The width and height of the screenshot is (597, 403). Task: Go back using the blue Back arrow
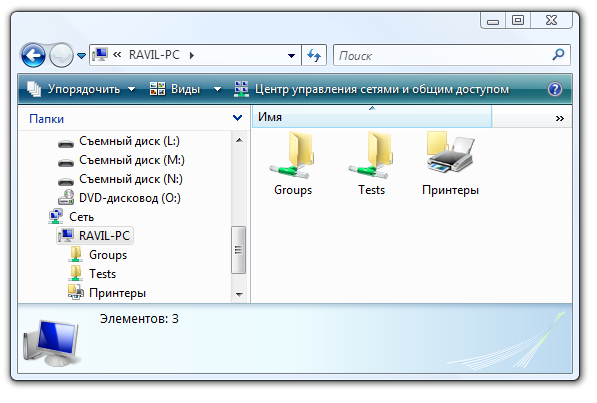pyautogui.click(x=34, y=56)
